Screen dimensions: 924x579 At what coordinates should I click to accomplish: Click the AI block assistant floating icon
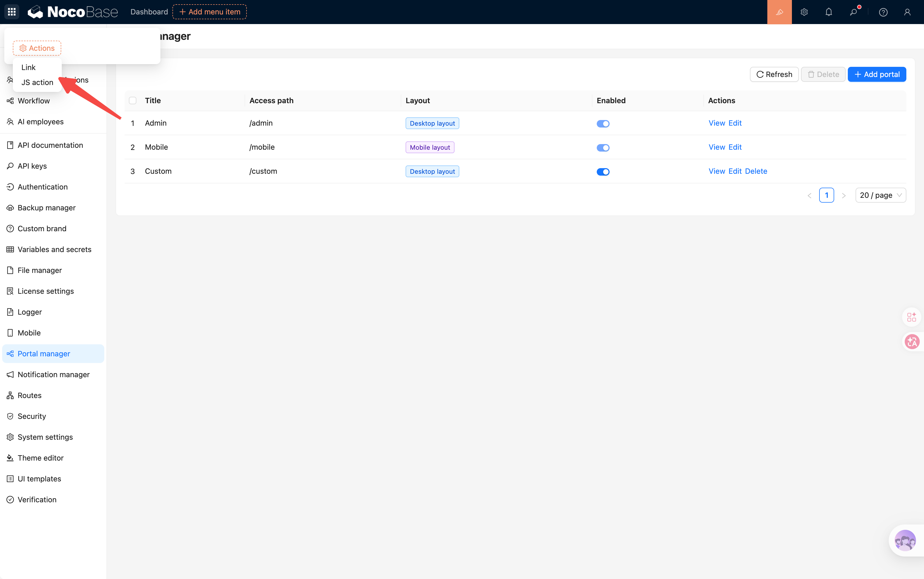[911, 317]
